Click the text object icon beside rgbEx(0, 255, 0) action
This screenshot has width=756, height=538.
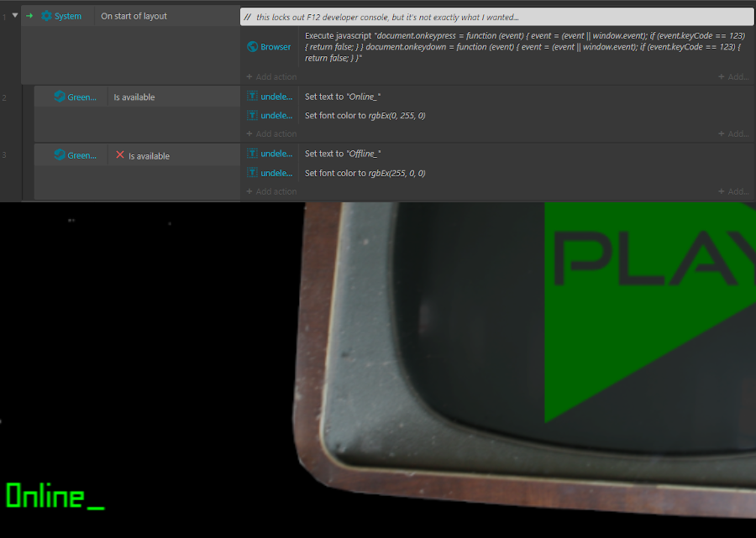(252, 115)
